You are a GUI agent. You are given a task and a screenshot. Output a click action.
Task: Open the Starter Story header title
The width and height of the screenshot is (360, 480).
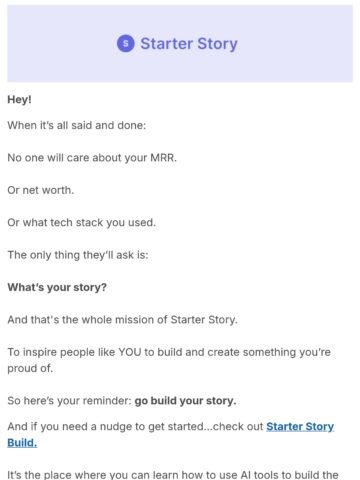pos(189,44)
